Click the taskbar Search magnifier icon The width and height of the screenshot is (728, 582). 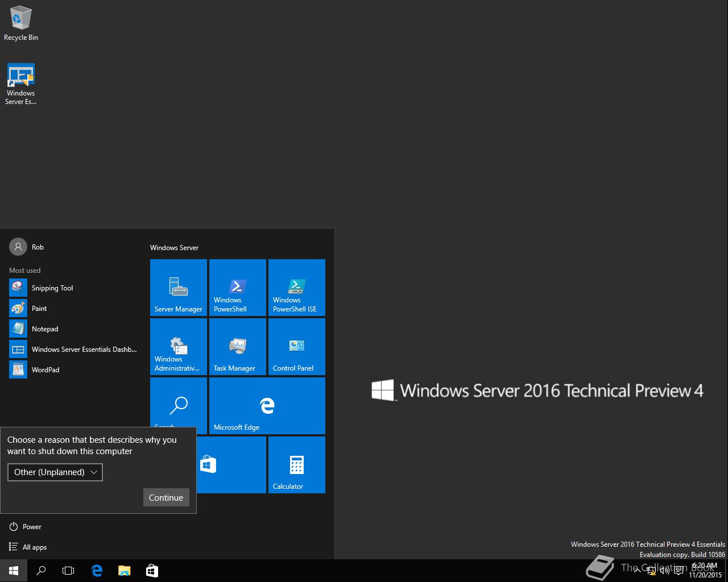point(41,571)
